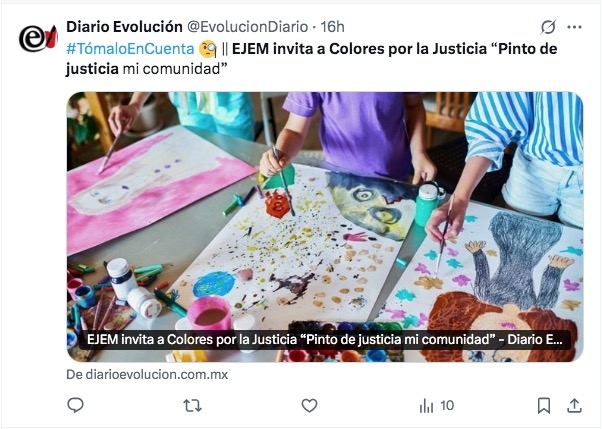Image resolution: width=602 pixels, height=429 pixels.
Task: Open the 16h timestamp link
Action: [x=332, y=27]
